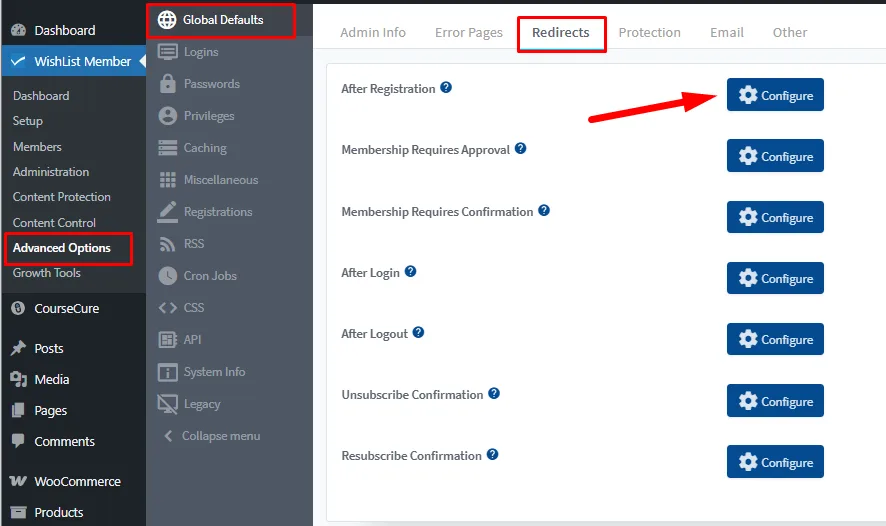Viewport: 886px width, 526px height.
Task: Click the API newspaper icon
Action: (167, 340)
